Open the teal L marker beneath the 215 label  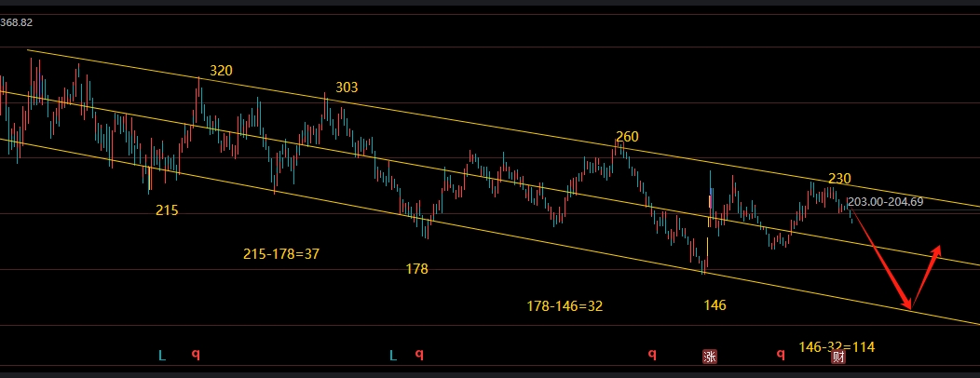(162, 356)
